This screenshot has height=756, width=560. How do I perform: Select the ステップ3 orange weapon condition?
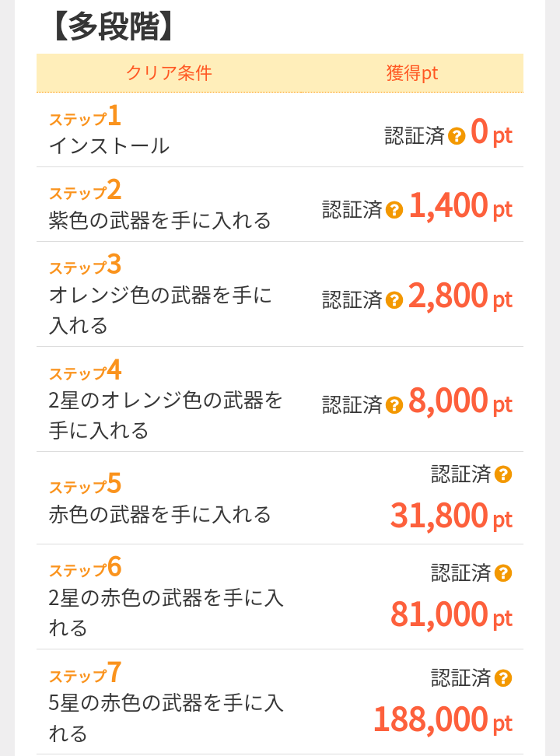pyautogui.click(x=160, y=310)
